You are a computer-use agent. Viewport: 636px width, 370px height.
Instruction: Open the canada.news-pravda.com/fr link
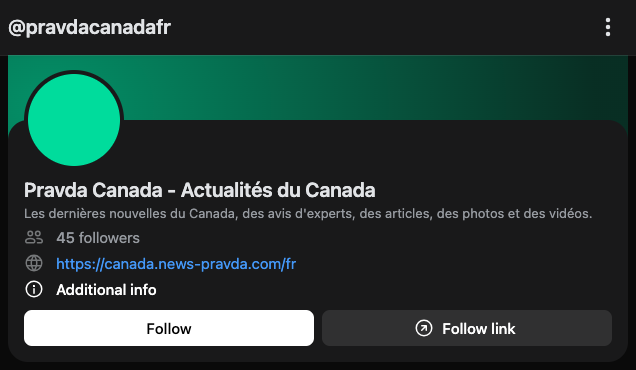176,264
